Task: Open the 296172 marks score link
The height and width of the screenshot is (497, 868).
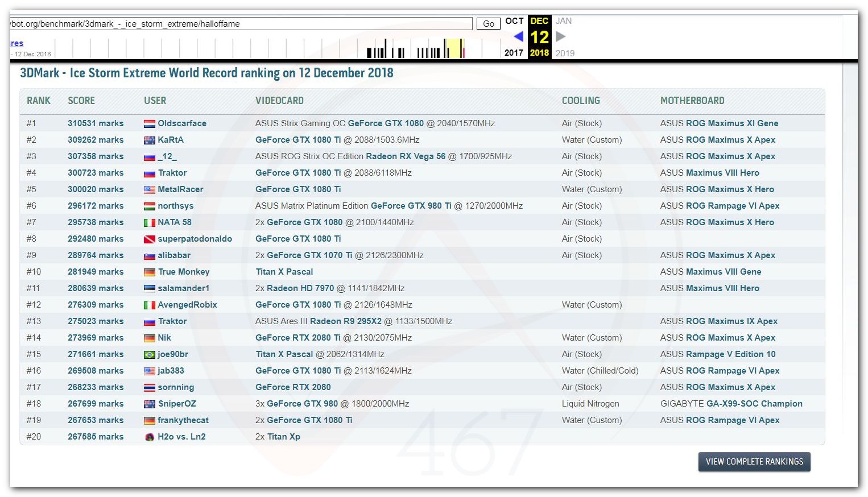Action: (96, 206)
